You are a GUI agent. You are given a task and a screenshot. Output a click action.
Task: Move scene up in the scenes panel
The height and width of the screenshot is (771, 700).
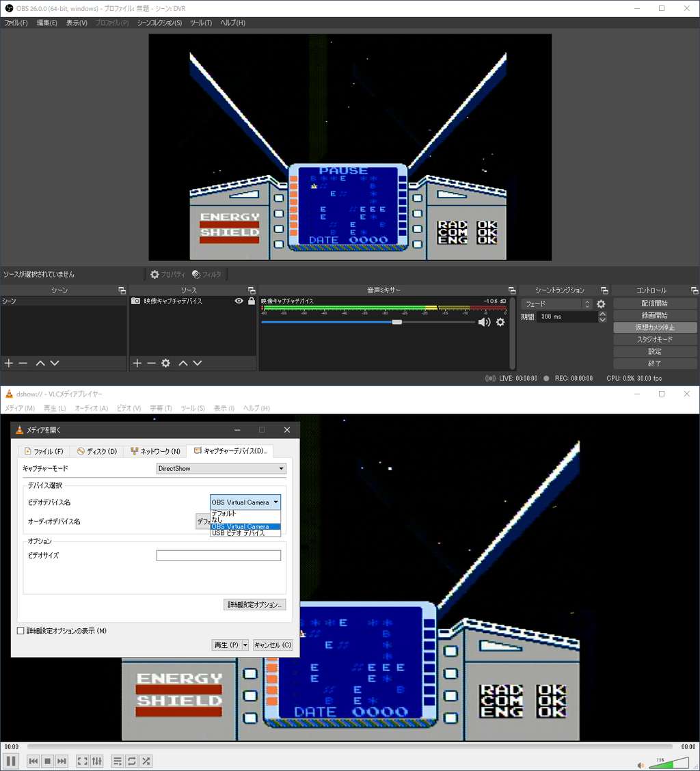point(40,363)
